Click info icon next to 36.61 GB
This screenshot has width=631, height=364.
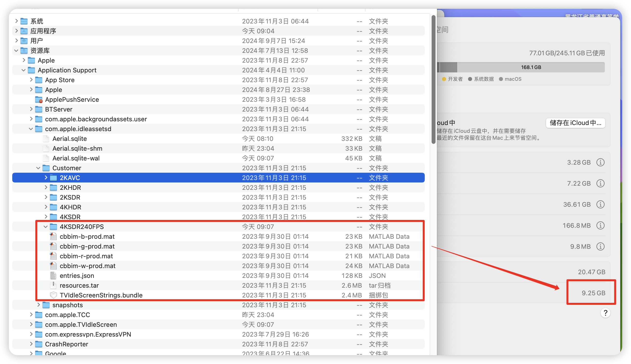(600, 205)
